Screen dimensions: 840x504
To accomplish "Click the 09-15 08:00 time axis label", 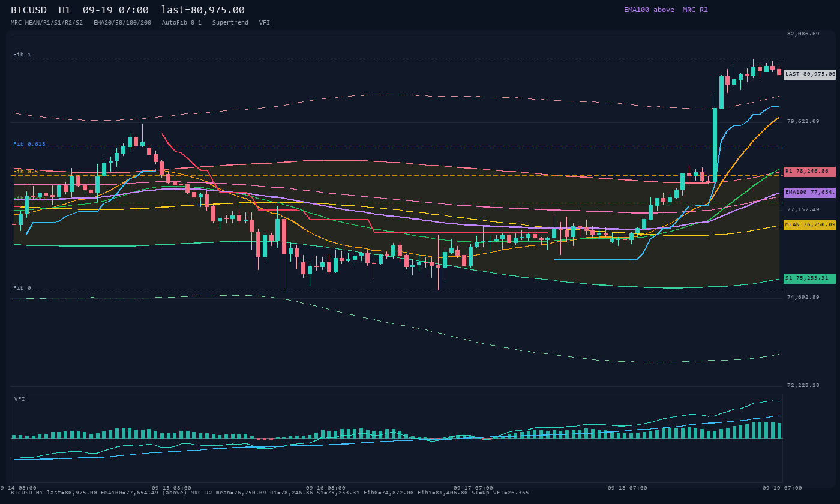I will (172, 488).
